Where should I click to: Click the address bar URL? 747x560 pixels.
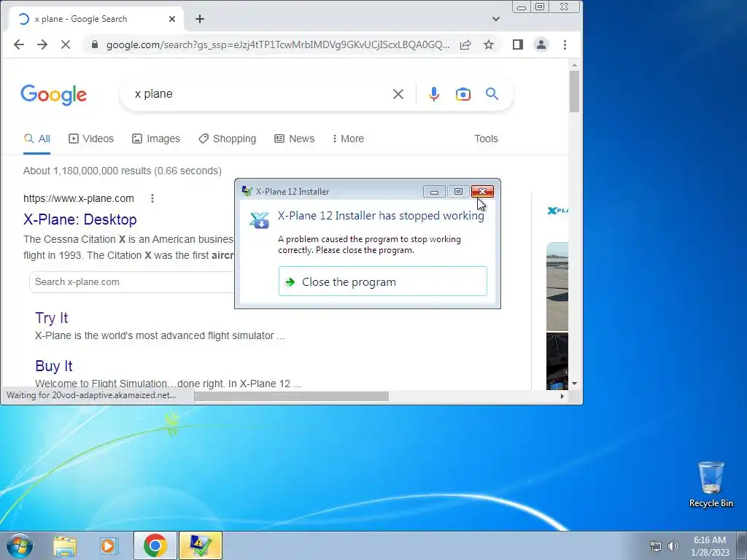tap(278, 44)
